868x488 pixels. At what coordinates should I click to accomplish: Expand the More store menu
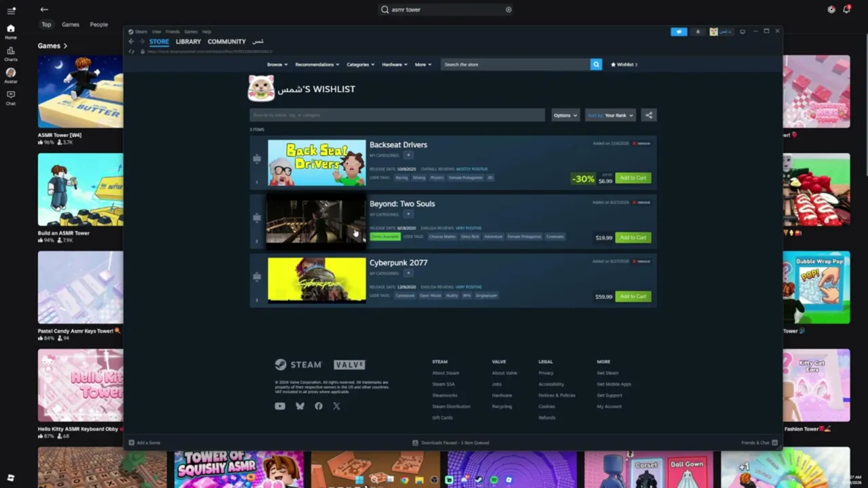[423, 64]
